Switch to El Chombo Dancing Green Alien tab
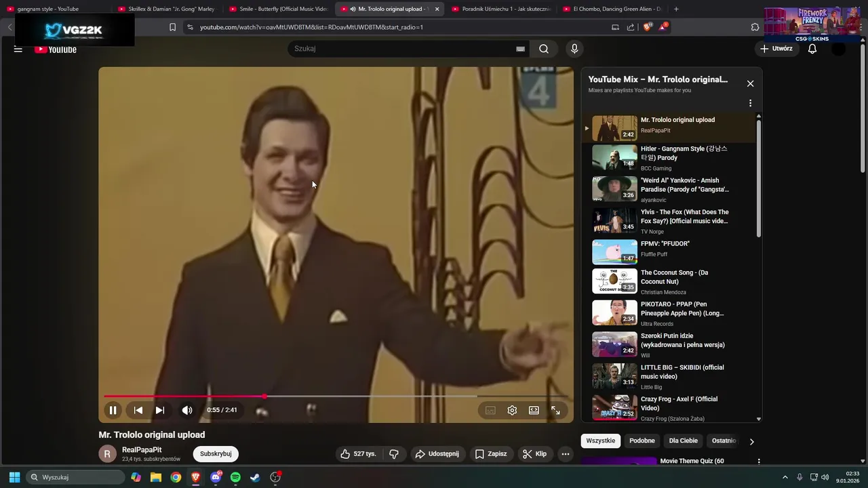Screen dimensions: 868x488 pyautogui.click(x=611, y=9)
